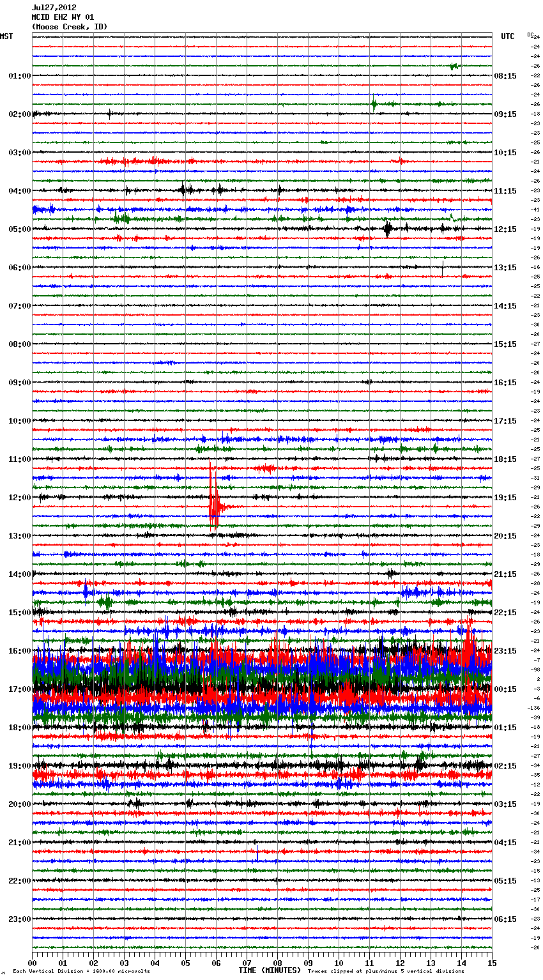This screenshot has width=543, height=980.
Task: Select minute 15 on the bottom axis
Action: click(x=492, y=963)
